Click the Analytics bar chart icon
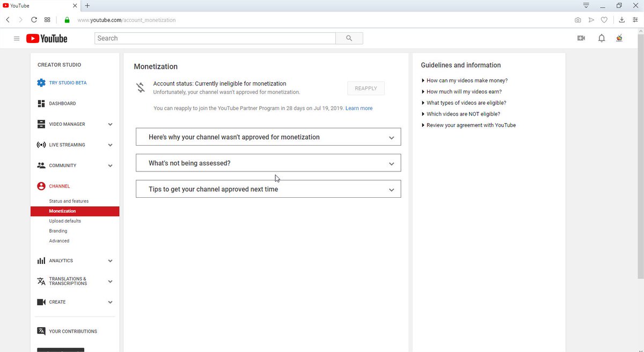Image resolution: width=644 pixels, height=352 pixels. (41, 261)
